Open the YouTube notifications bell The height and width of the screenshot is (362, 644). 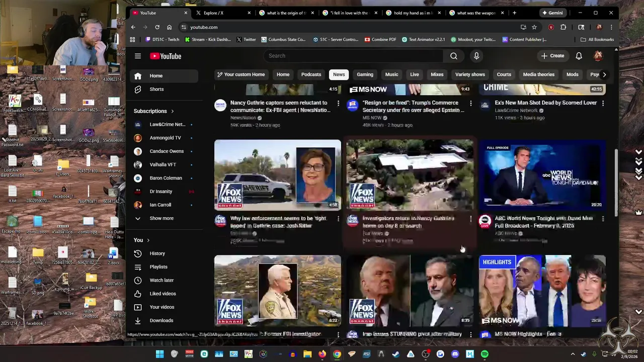579,56
